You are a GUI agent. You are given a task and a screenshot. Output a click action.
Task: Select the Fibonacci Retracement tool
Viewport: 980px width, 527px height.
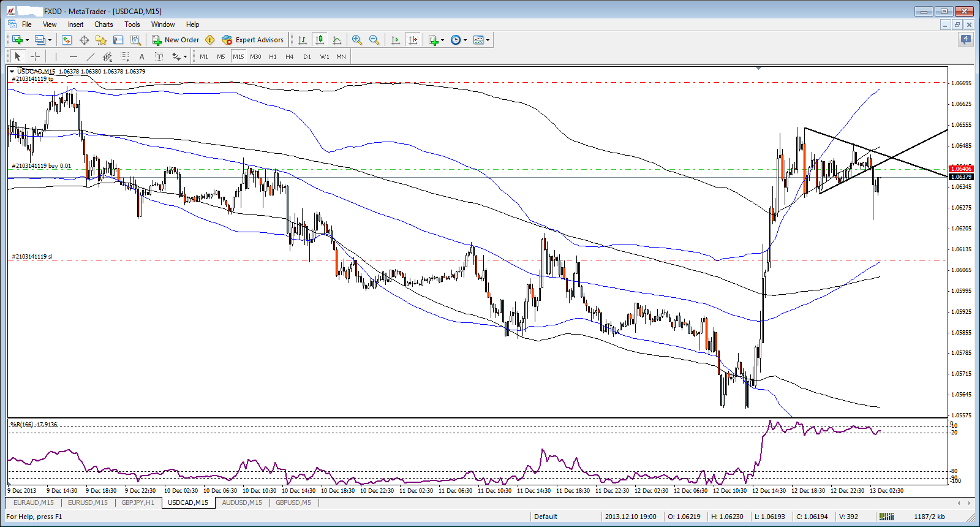coord(124,56)
